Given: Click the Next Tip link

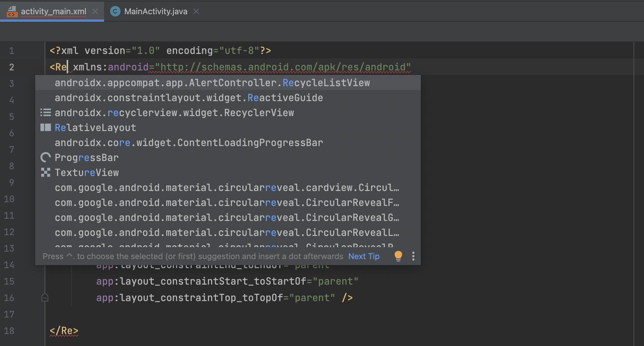Looking at the screenshot, I should coord(364,256).
